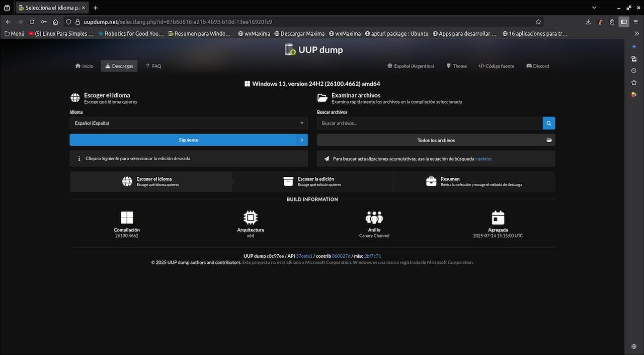Image resolution: width=644 pixels, height=355 pixels.
Task: Open the extensions puzzle icon in toolbar
Action: click(612, 22)
